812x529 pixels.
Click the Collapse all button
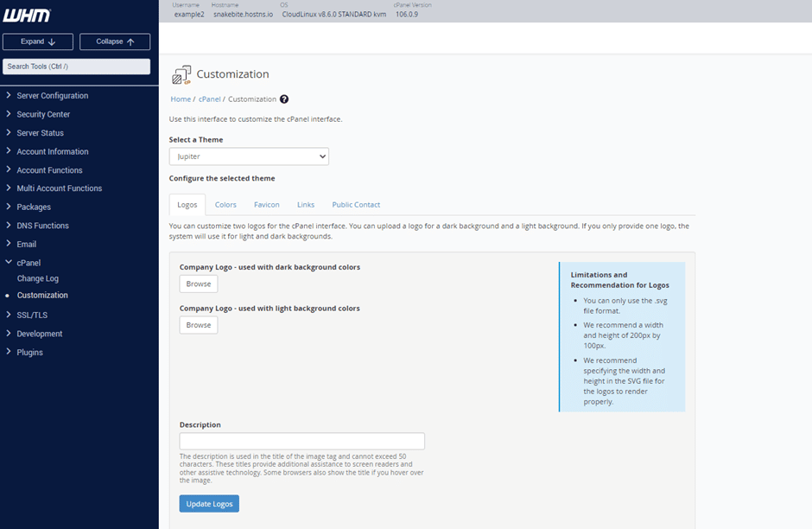click(115, 41)
